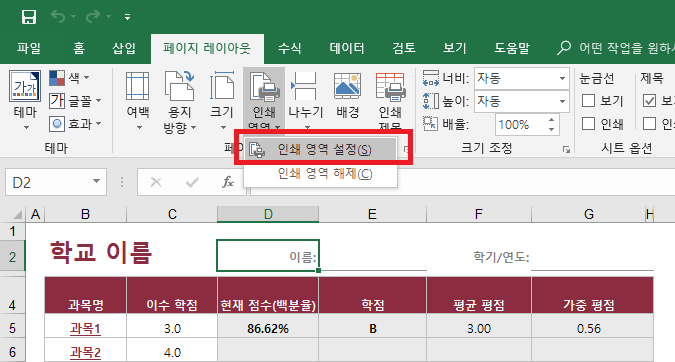
Task: Switch to the 데이터 tab
Action: coord(347,48)
